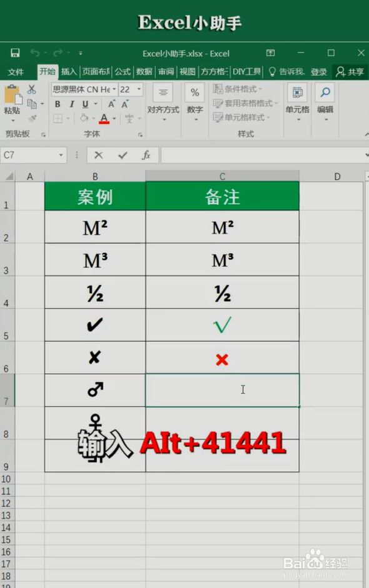Click the Format Painter brush icon

pos(33,119)
